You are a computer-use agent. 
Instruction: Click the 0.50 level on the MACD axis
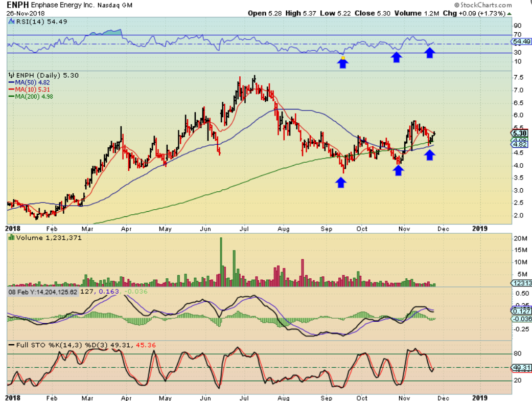522,294
